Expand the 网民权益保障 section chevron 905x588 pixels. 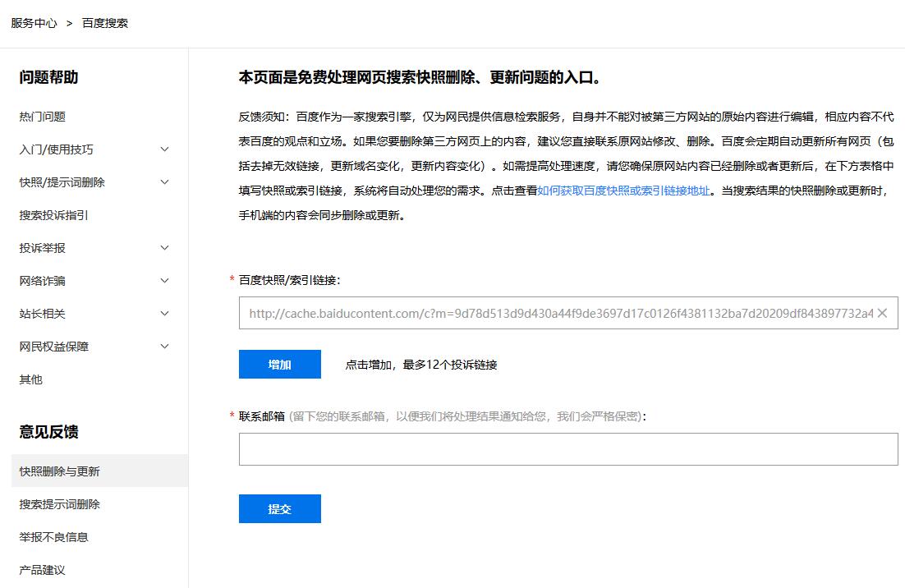(x=164, y=347)
